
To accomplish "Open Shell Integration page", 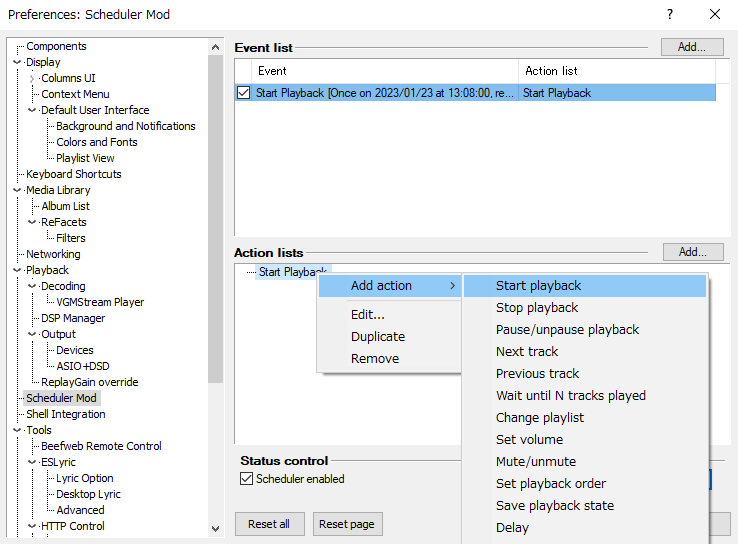I will 66,414.
